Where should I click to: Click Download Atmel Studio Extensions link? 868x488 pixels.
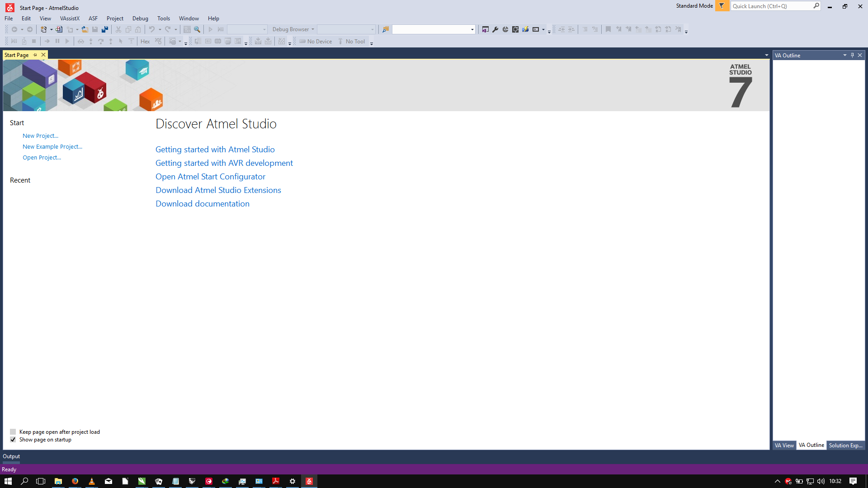point(218,190)
